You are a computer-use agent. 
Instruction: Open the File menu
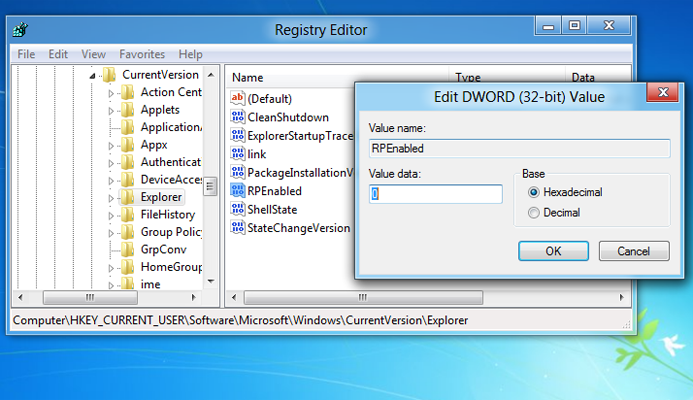[x=26, y=54]
